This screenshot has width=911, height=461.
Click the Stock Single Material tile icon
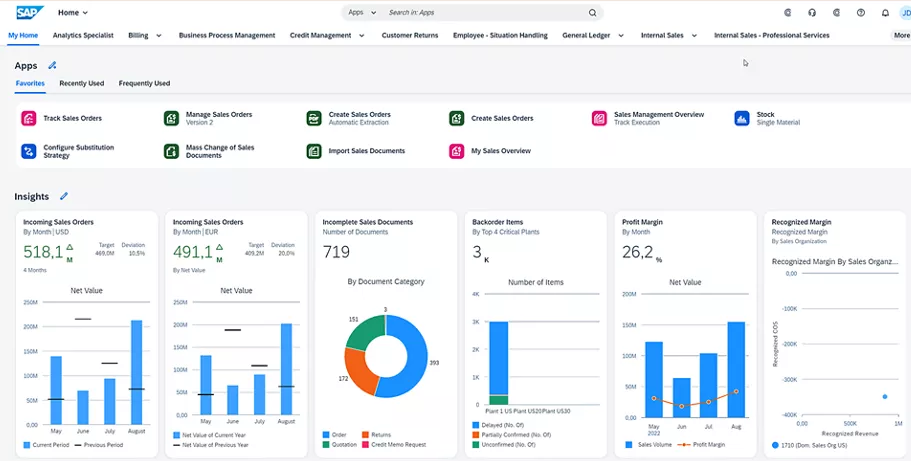pos(741,118)
